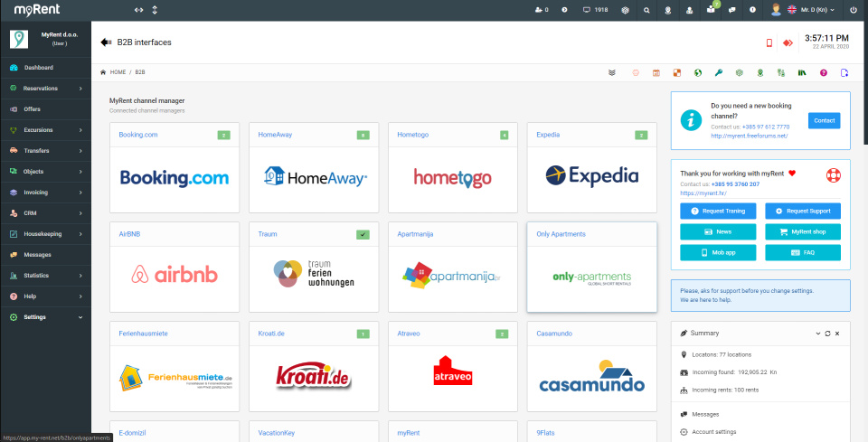Open notifications icon with badge 7
Viewport: 868px width, 442px height.
point(711,9)
